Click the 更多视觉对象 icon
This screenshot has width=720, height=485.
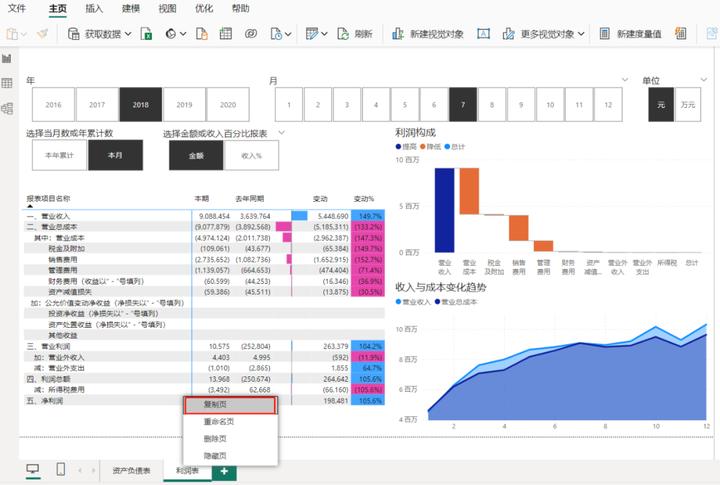pos(508,34)
